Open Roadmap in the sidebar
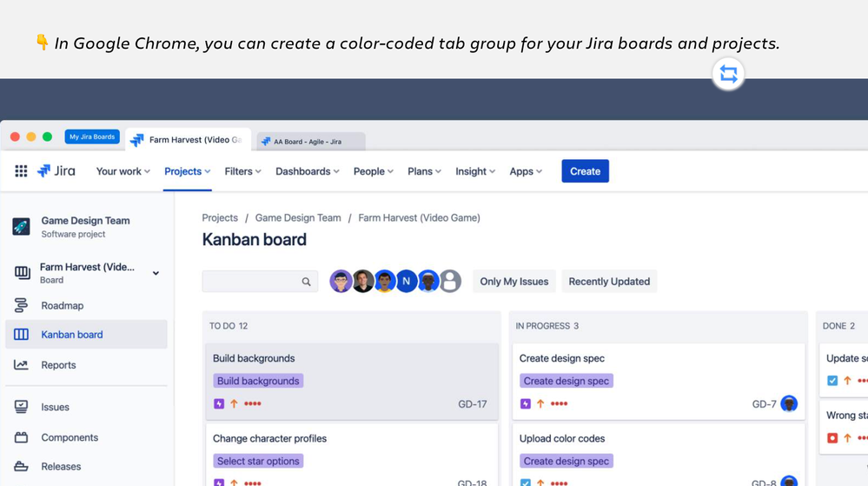 (62, 305)
